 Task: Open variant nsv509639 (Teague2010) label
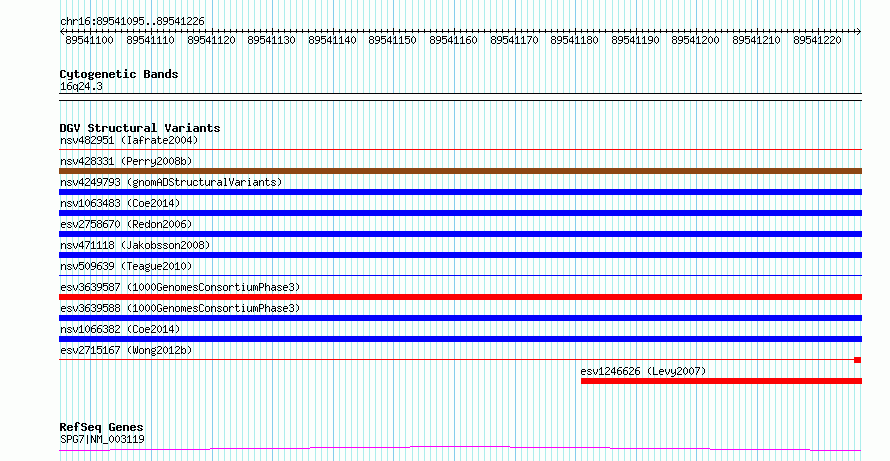click(126, 266)
